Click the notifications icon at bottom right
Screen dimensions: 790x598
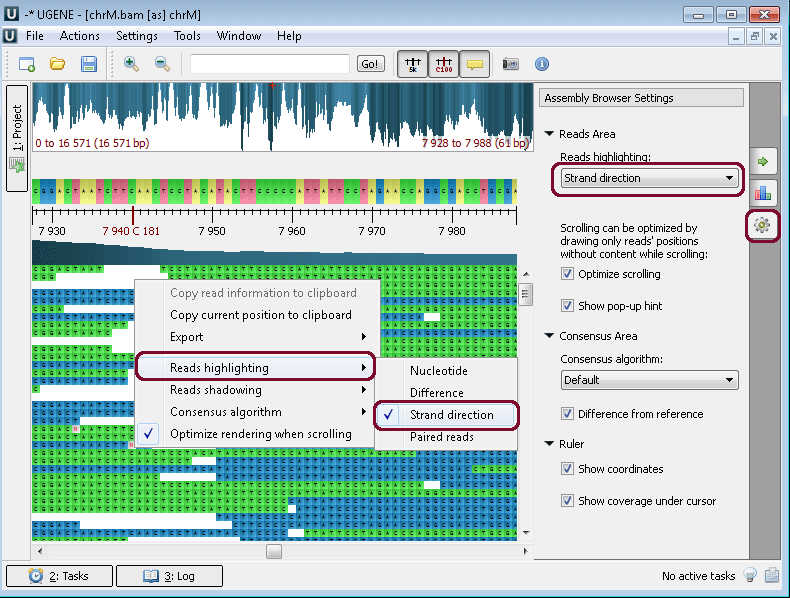(x=772, y=575)
